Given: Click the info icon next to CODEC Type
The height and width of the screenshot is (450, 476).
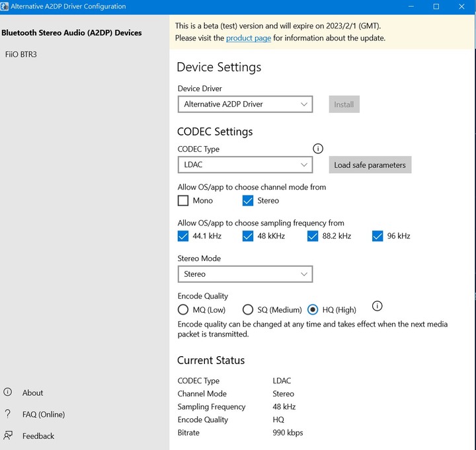Looking at the screenshot, I should coord(318,149).
